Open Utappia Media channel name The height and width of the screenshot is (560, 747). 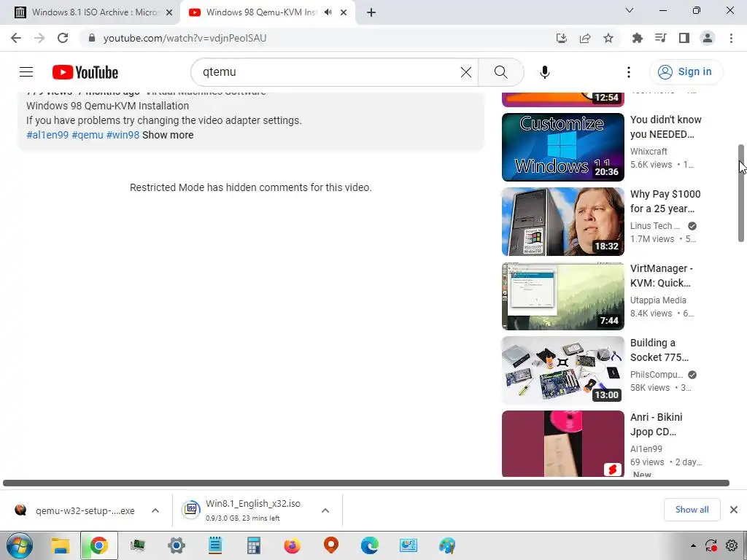click(x=658, y=300)
